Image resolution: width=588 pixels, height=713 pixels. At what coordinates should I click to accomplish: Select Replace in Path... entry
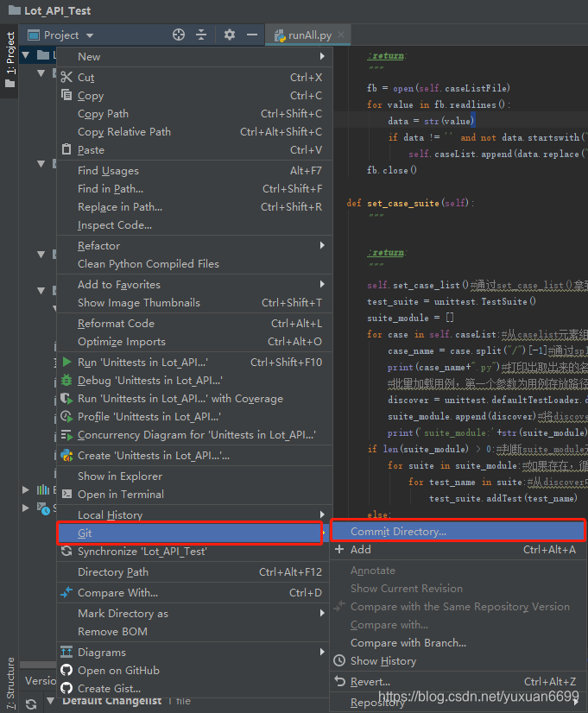coord(194,207)
